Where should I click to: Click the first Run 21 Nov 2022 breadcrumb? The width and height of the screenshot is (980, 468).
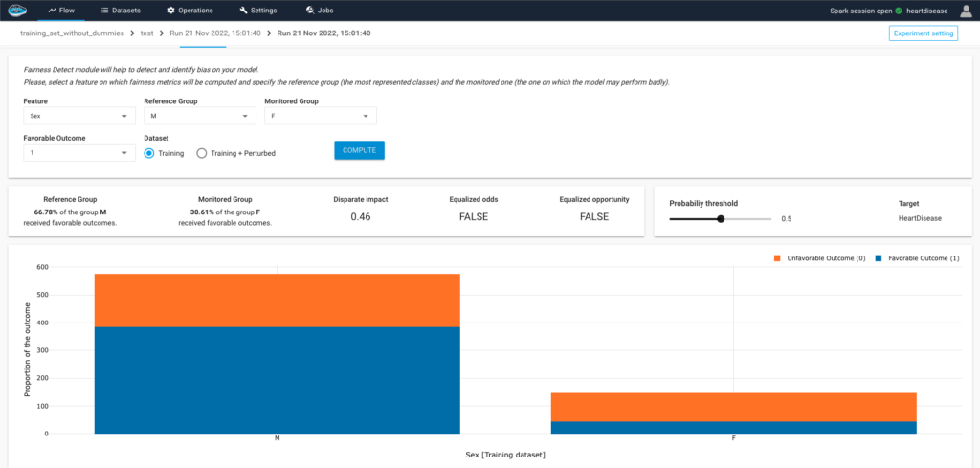pos(215,33)
